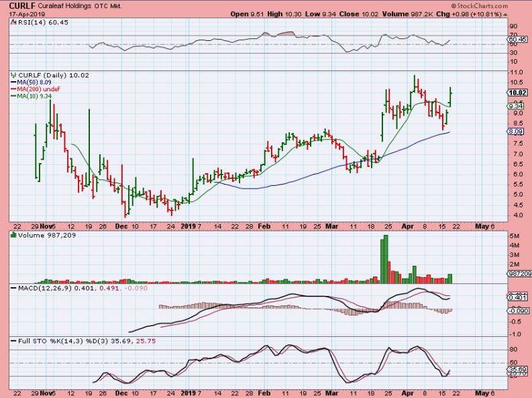Click the blue MA(50) legend marker
Screen dimensions: 532x398
pyautogui.click(x=12, y=82)
